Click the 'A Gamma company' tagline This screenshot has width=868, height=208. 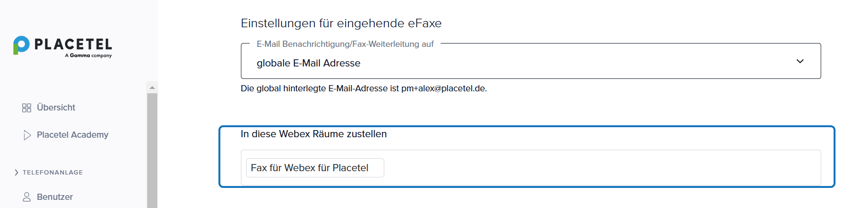[x=88, y=55]
